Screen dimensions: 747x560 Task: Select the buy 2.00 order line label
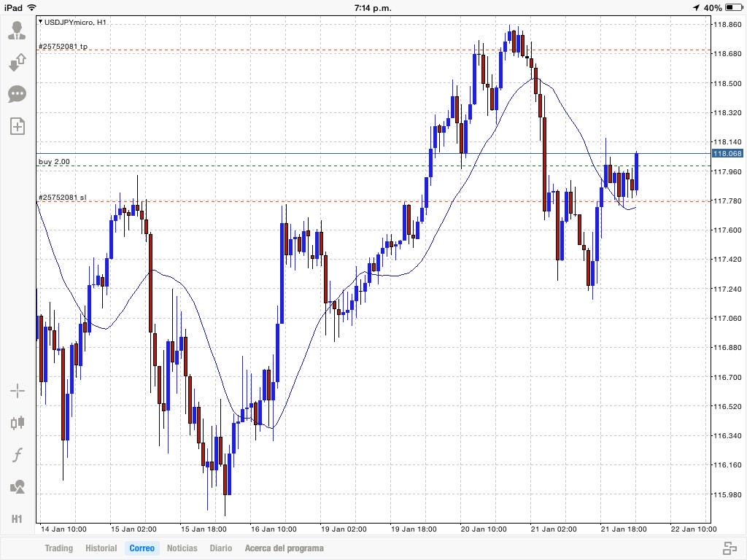click(x=54, y=161)
